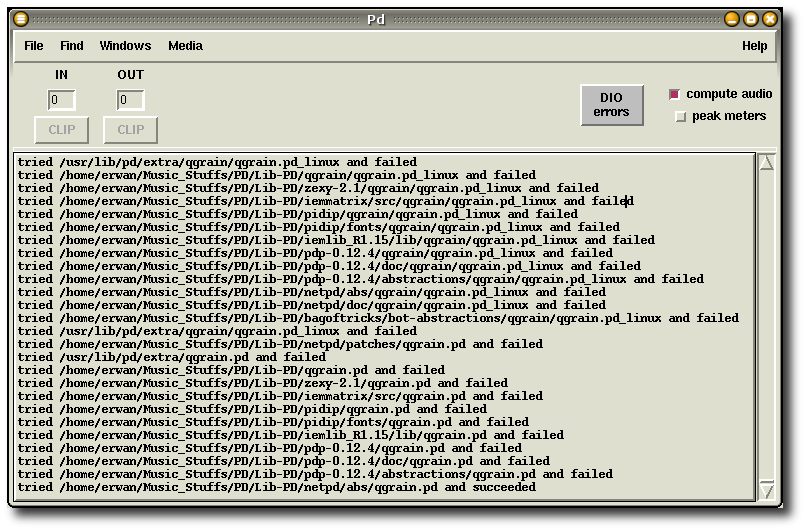Click the window menu icon in title bar
The height and width of the screenshot is (531, 806).
[21, 20]
